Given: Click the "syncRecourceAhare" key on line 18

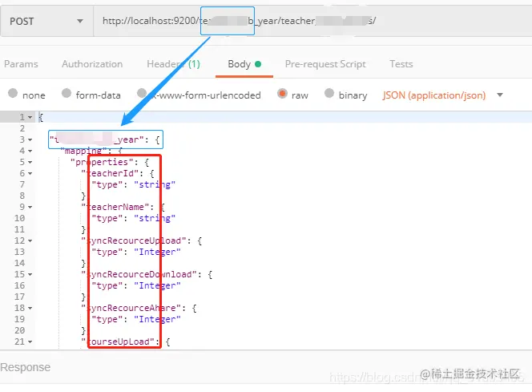Looking at the screenshot, I should tap(131, 308).
